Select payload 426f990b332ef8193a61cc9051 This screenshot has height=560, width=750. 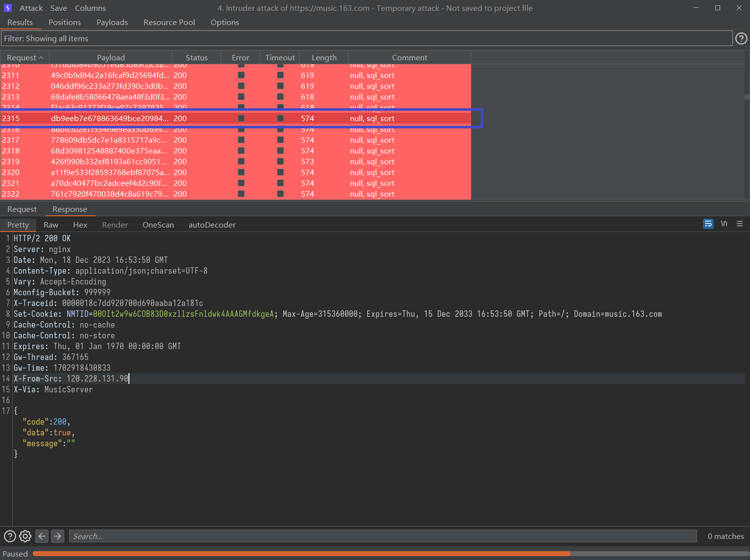[109, 162]
